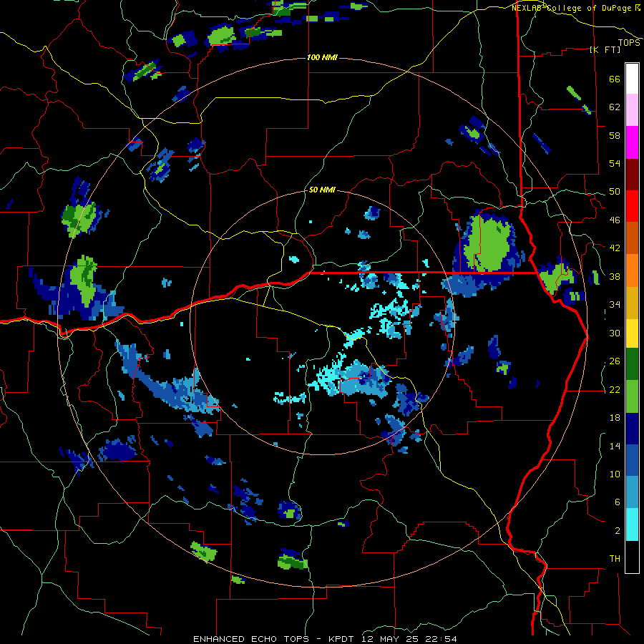The image size is (644, 644).
Task: Click the "22:54" timestamp in the caption
Action: [441, 639]
